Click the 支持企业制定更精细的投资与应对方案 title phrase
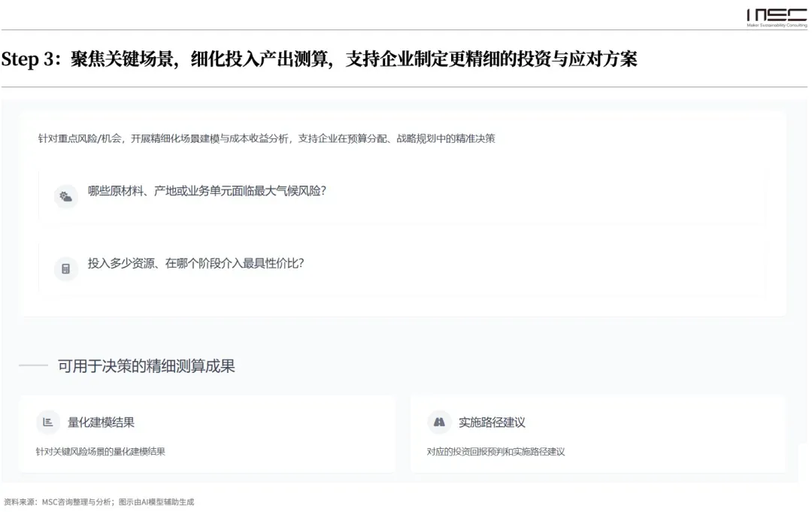The image size is (812, 512). [x=491, y=59]
